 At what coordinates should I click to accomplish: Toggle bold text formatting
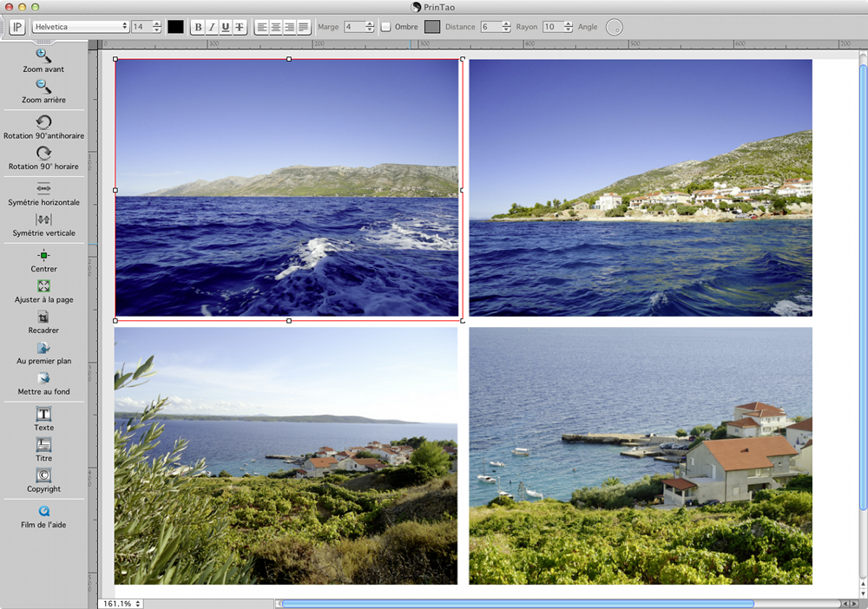click(198, 27)
